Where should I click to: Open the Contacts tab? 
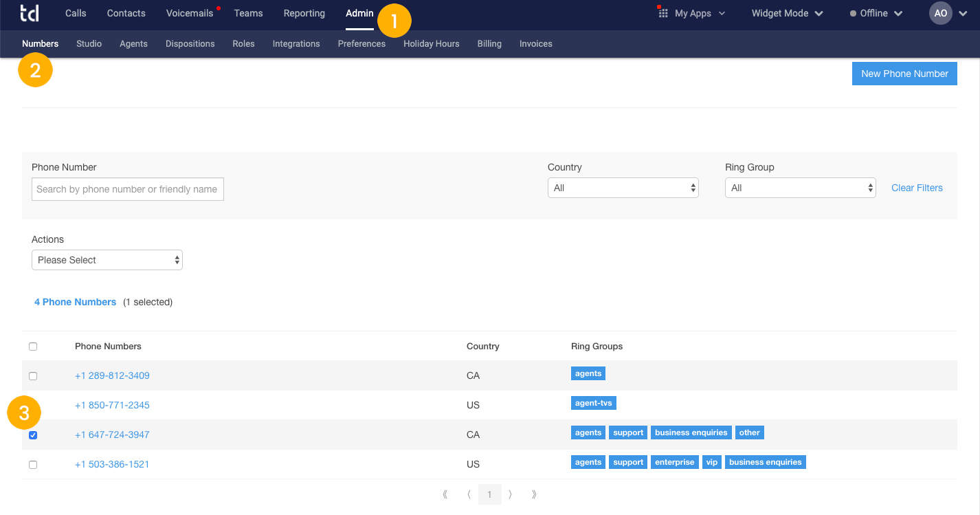(126, 13)
